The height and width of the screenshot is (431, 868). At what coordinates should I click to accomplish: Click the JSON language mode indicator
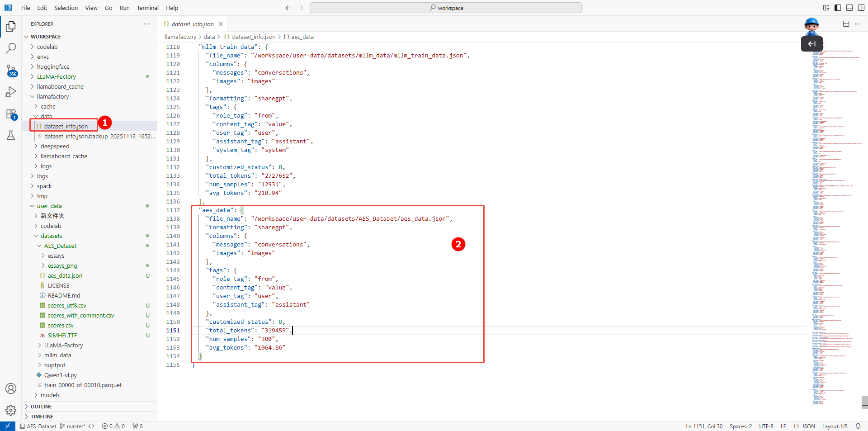coord(808,426)
